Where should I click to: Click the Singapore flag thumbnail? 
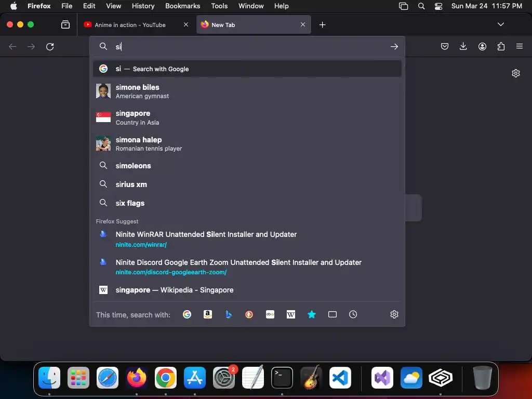103,117
